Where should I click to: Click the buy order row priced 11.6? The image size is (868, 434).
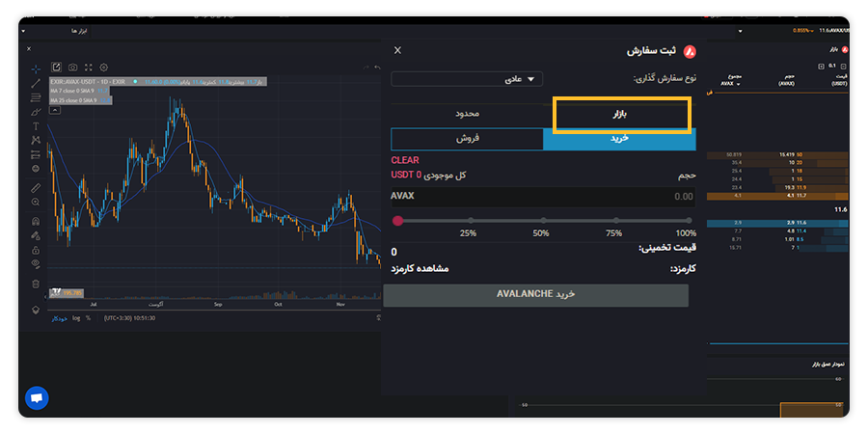(778, 223)
